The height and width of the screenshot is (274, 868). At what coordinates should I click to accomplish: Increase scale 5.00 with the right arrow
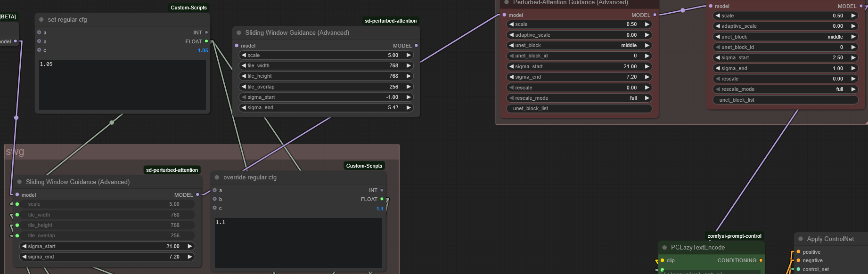tap(409, 55)
